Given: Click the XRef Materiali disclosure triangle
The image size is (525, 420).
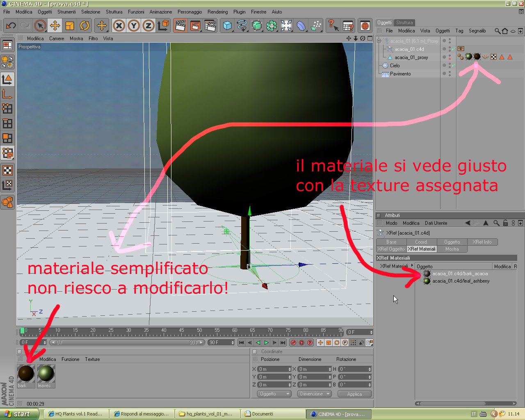Looking at the screenshot, I should (x=412, y=265).
